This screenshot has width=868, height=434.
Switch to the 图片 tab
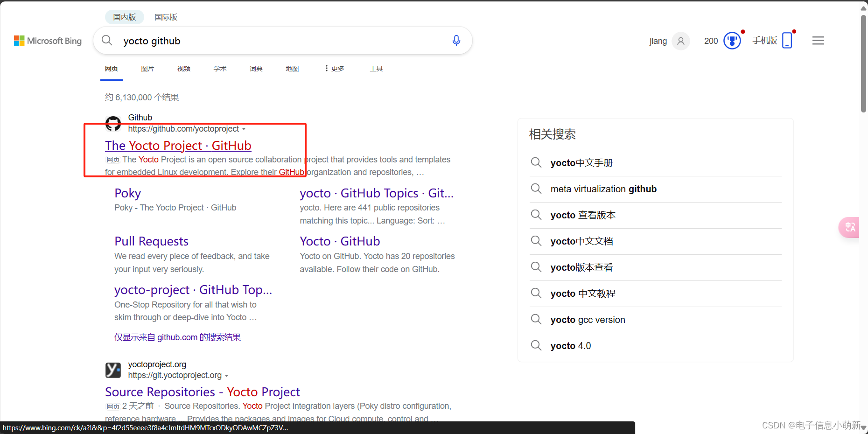click(147, 69)
